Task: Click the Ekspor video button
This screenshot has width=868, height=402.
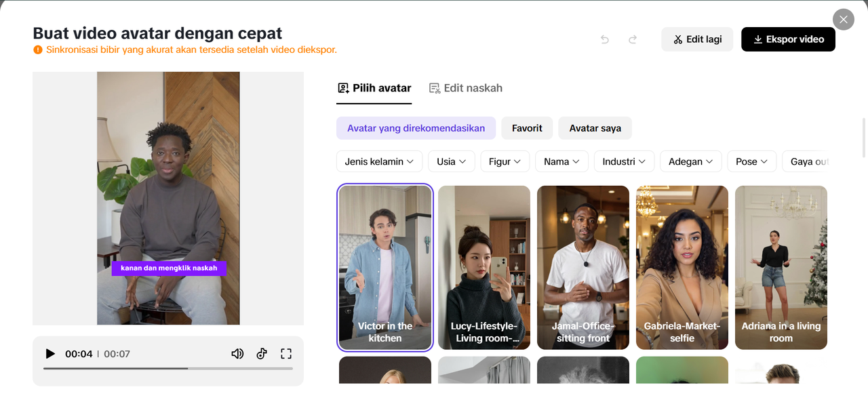Action: tap(788, 39)
